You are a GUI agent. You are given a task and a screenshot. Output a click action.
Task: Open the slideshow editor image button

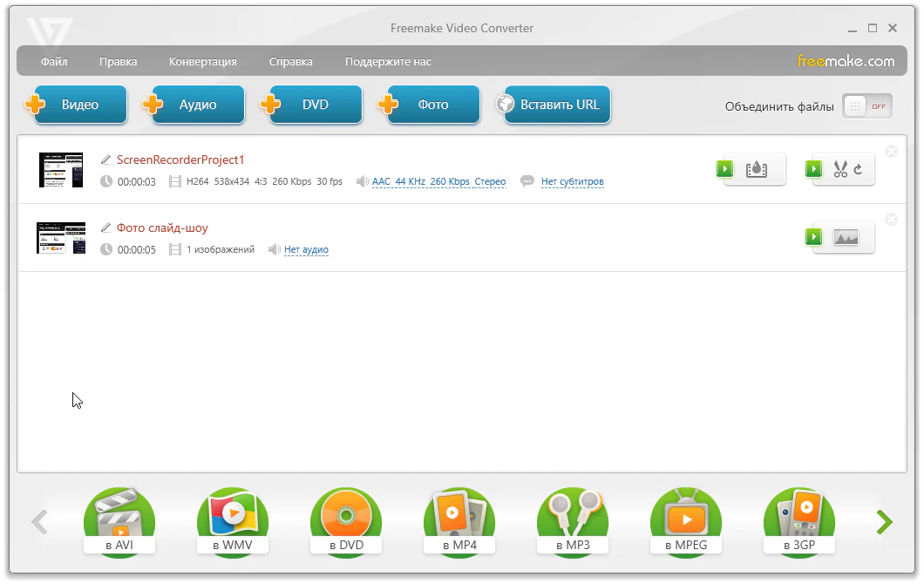[842, 237]
